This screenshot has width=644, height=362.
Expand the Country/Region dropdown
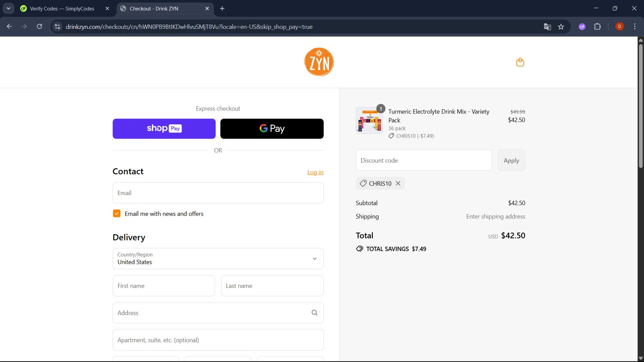tap(218, 259)
